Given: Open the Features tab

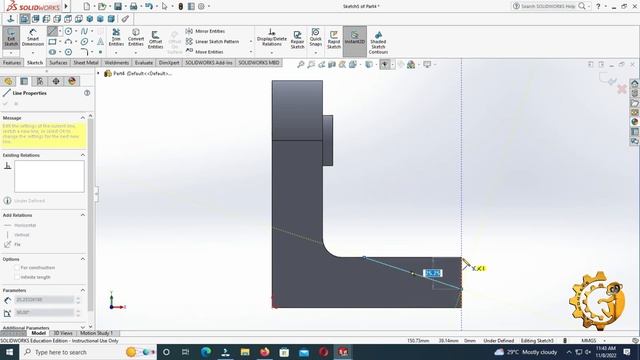Looking at the screenshot, I should coord(12,63).
